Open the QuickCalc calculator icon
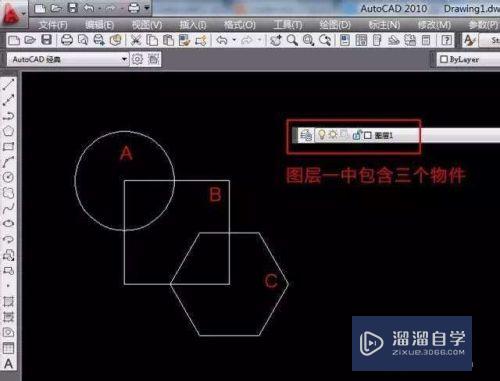 426,40
